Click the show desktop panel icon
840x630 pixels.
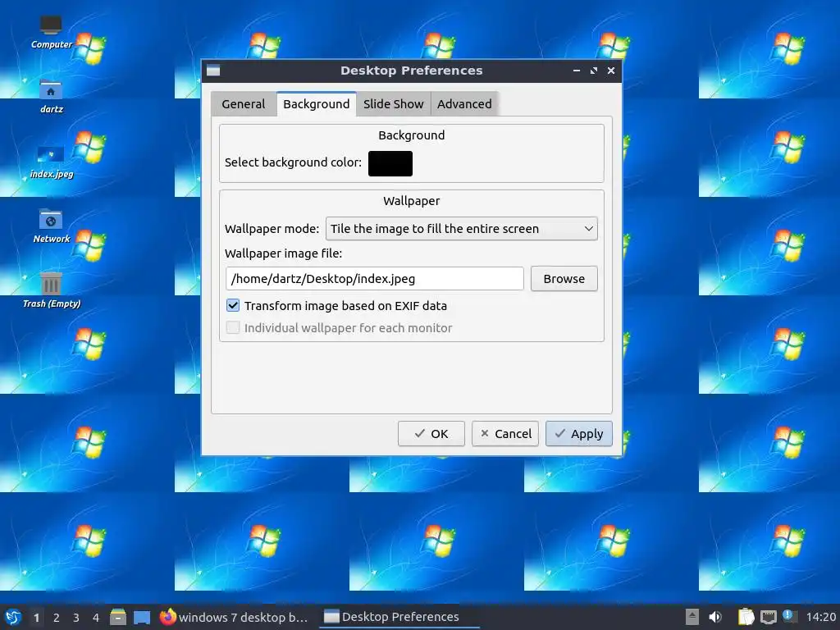click(x=141, y=617)
